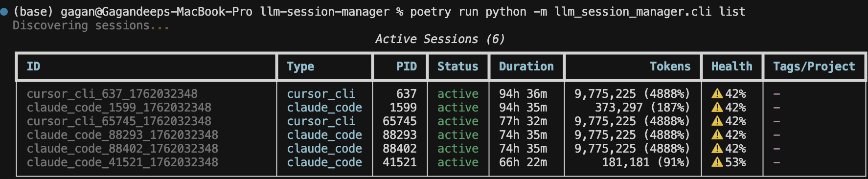Viewport: 868px width, 179px height.
Task: Select session ID claude_code_1599_1762032348
Action: [x=119, y=107]
